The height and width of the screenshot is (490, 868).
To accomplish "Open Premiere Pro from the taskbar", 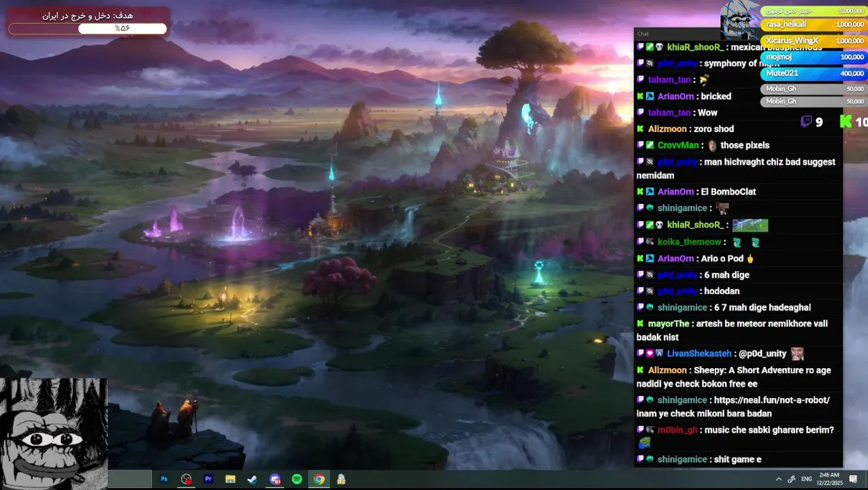I will 208,479.
